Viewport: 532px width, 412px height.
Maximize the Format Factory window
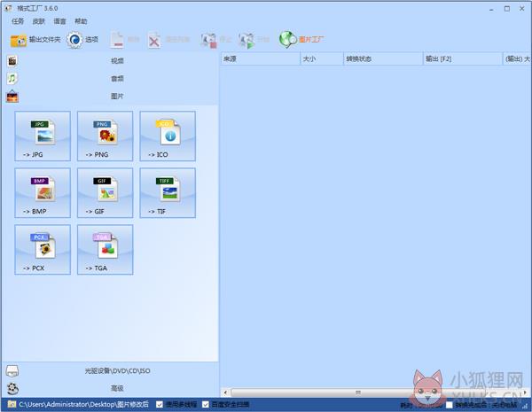507,9
